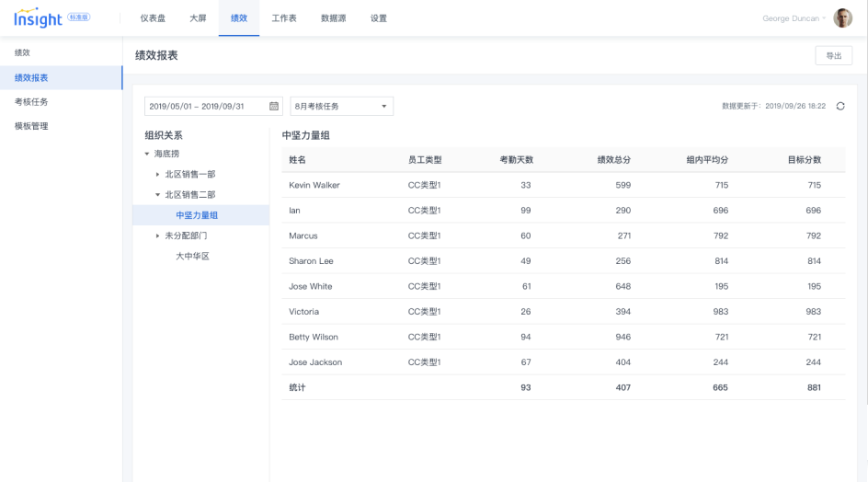The image size is (868, 482).
Task: Open 考核任务 in the sidebar
Action: coord(31,102)
